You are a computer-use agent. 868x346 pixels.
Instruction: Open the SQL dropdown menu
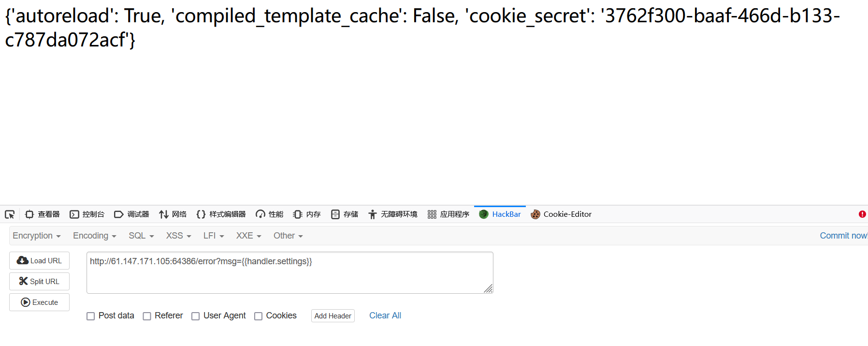point(141,236)
